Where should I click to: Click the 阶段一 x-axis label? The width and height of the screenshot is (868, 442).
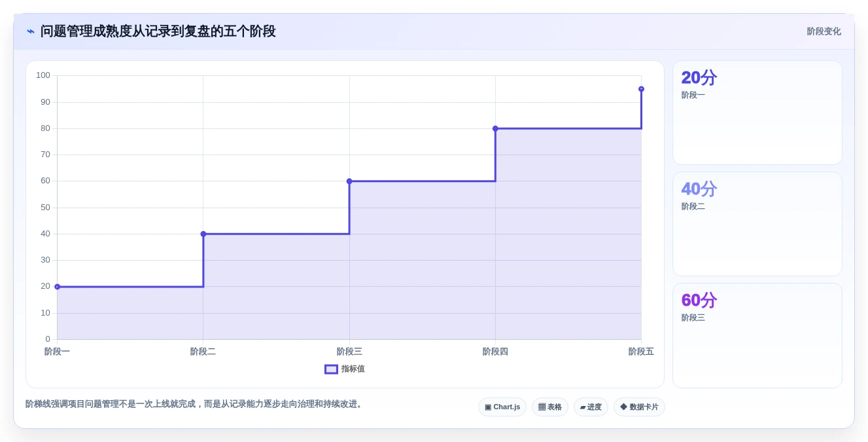click(58, 352)
